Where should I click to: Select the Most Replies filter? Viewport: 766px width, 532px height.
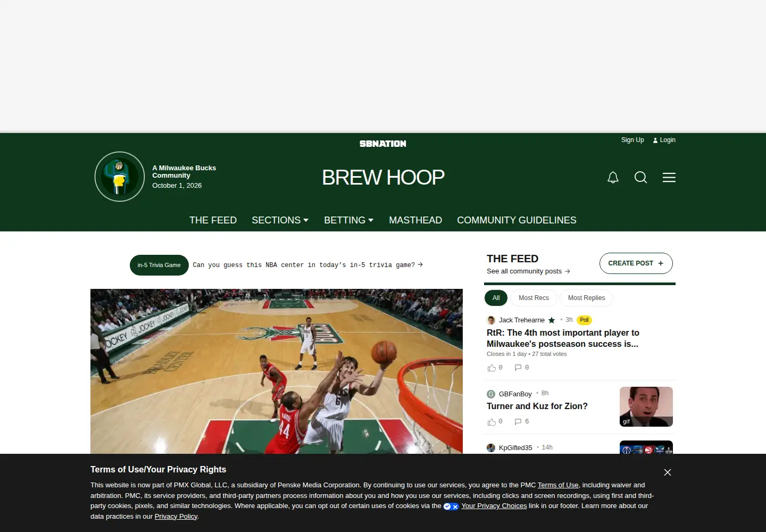click(586, 298)
